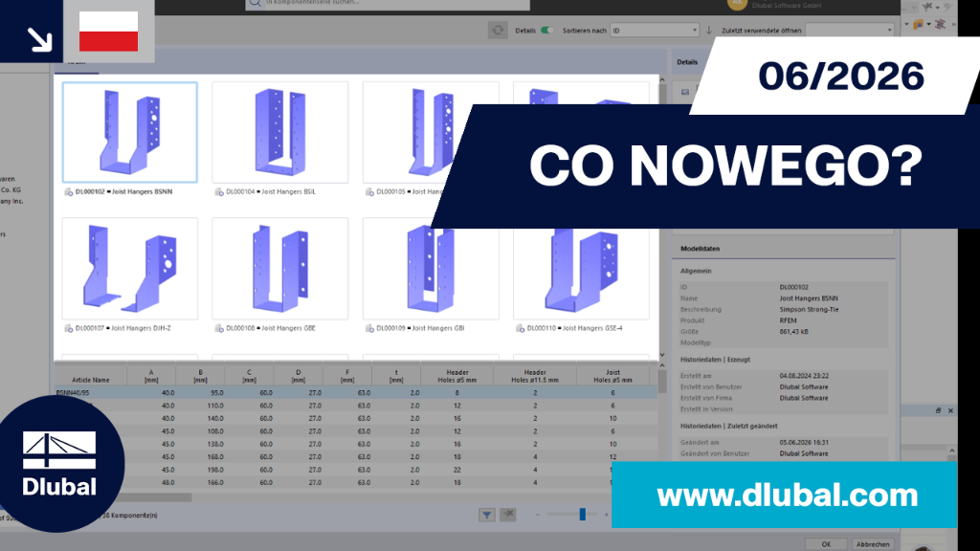Select the Joist Hangers GBE thumbnail

pos(280,269)
